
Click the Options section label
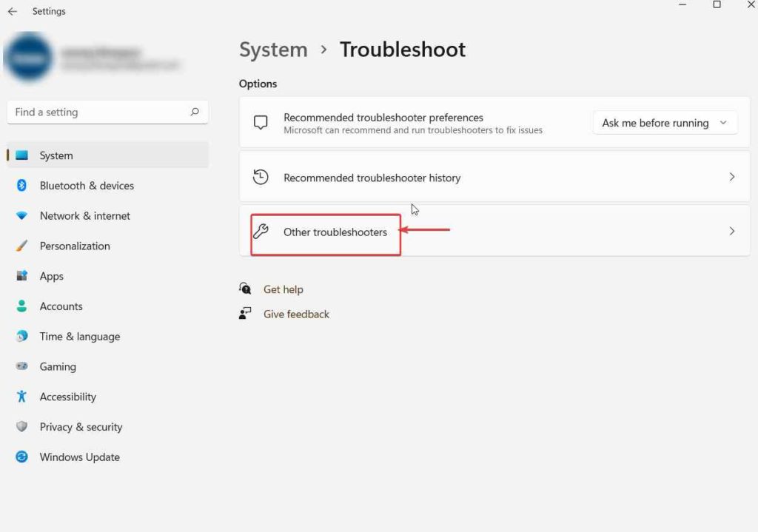258,84
